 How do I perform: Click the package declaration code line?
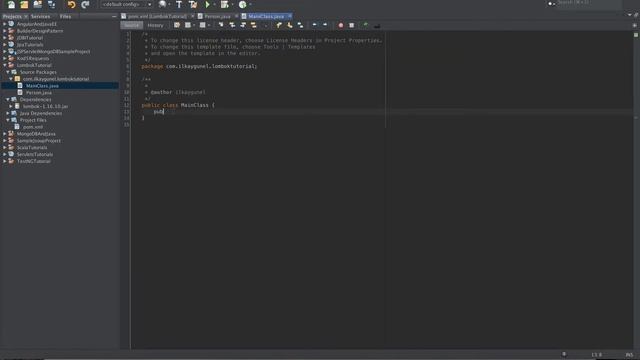199,66
